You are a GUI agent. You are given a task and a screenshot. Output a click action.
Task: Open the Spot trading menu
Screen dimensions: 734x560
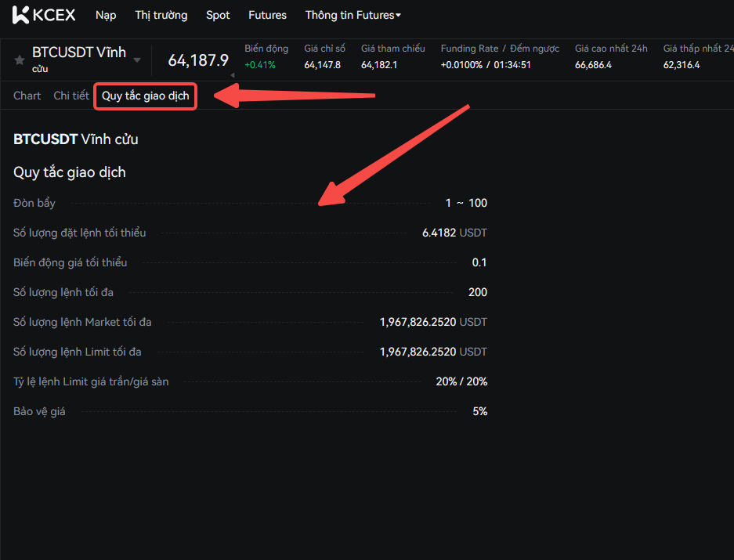(218, 15)
